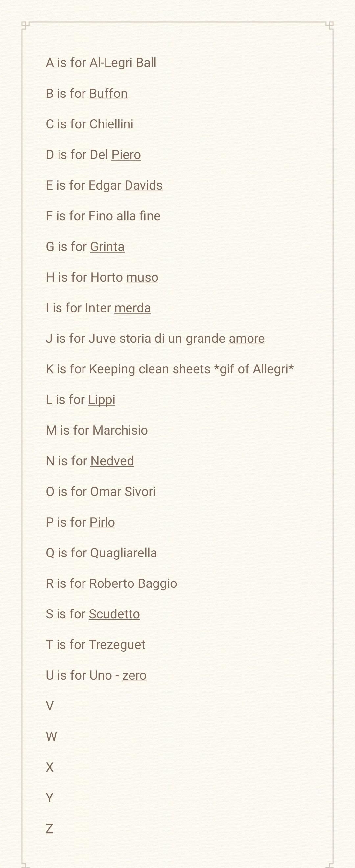Click the underlined word Buffon

(x=108, y=93)
